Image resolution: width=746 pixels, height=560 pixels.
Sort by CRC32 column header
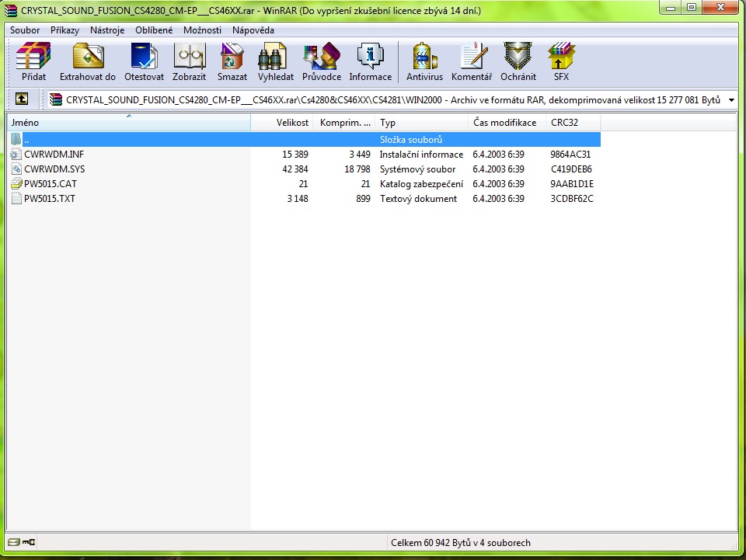[573, 123]
